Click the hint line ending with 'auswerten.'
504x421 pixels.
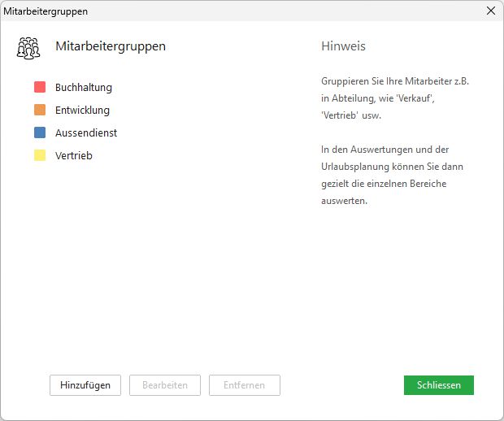pos(345,201)
